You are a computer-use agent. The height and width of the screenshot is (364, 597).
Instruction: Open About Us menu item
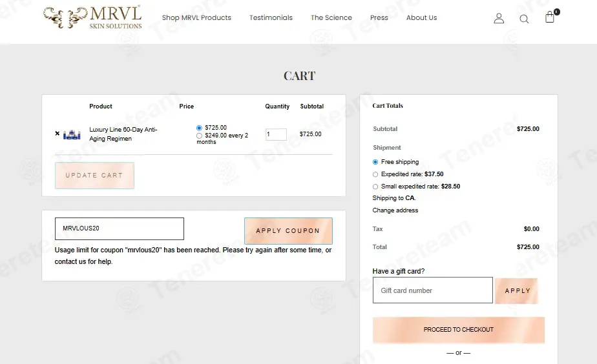(421, 17)
